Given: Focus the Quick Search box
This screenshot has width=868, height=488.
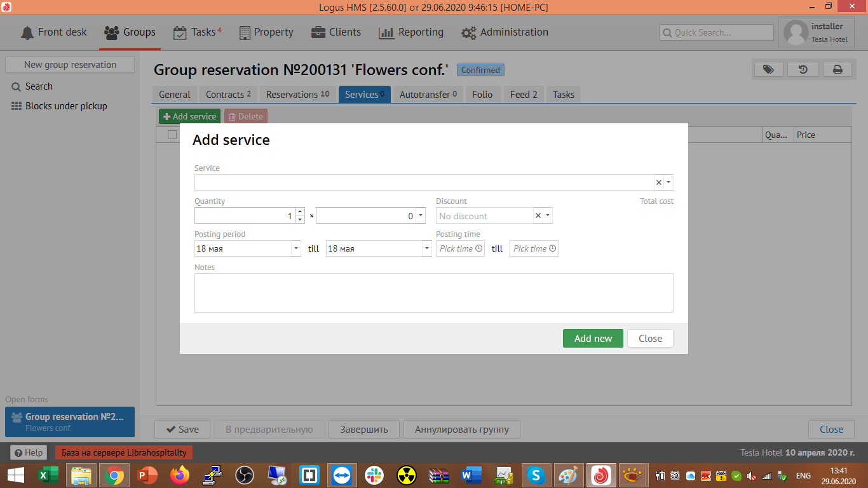Looking at the screenshot, I should [x=717, y=32].
